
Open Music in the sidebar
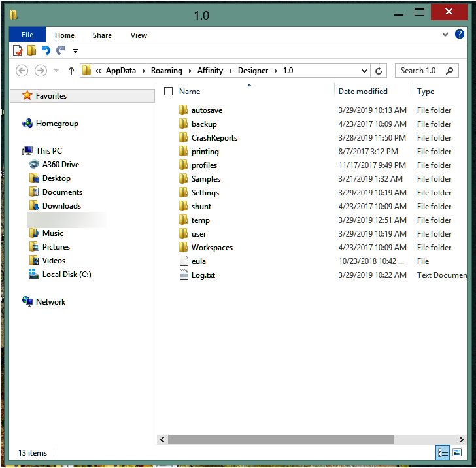pos(52,233)
